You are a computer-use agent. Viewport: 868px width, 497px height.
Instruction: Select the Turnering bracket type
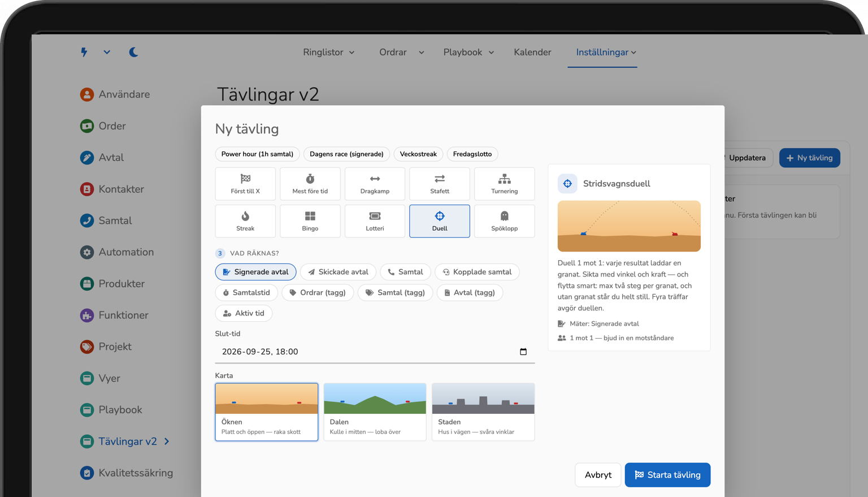505,184
